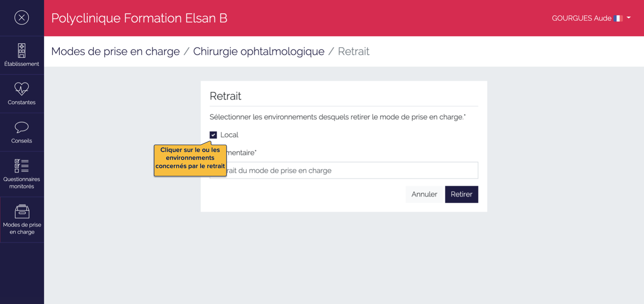Open the Conseils speech bubble icon
644x304 pixels.
(22, 128)
